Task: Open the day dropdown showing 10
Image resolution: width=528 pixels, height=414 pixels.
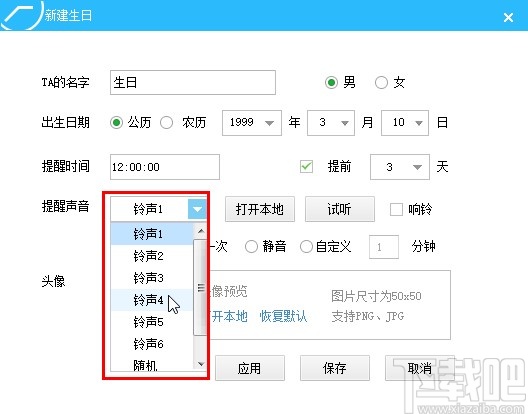Action: 405,123
